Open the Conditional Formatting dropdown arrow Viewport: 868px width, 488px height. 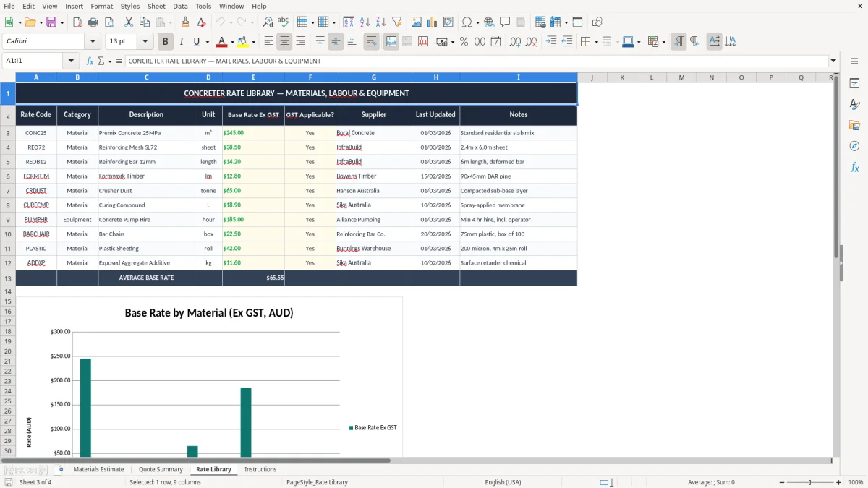tap(663, 42)
